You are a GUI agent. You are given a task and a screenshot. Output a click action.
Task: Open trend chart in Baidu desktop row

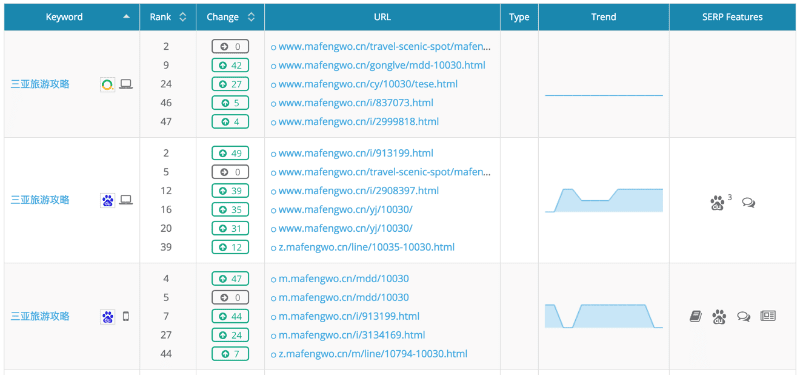point(604,200)
